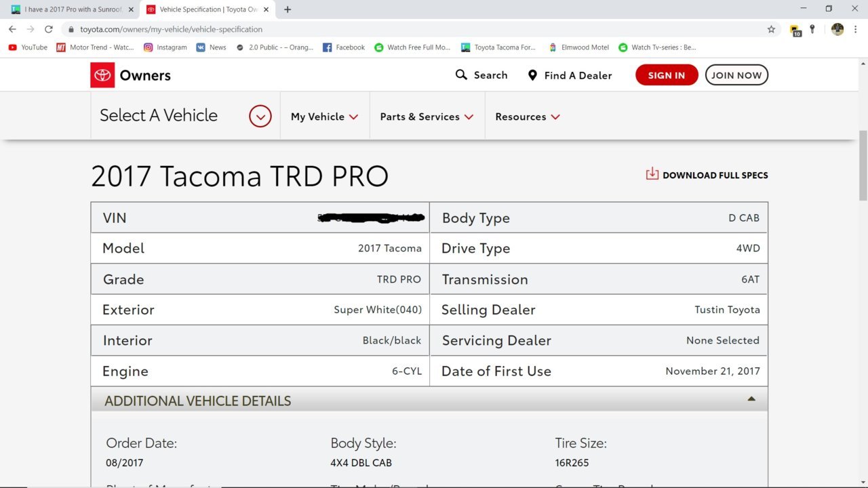This screenshot has width=868, height=488.
Task: Click the SIGN IN button
Action: [x=667, y=75]
